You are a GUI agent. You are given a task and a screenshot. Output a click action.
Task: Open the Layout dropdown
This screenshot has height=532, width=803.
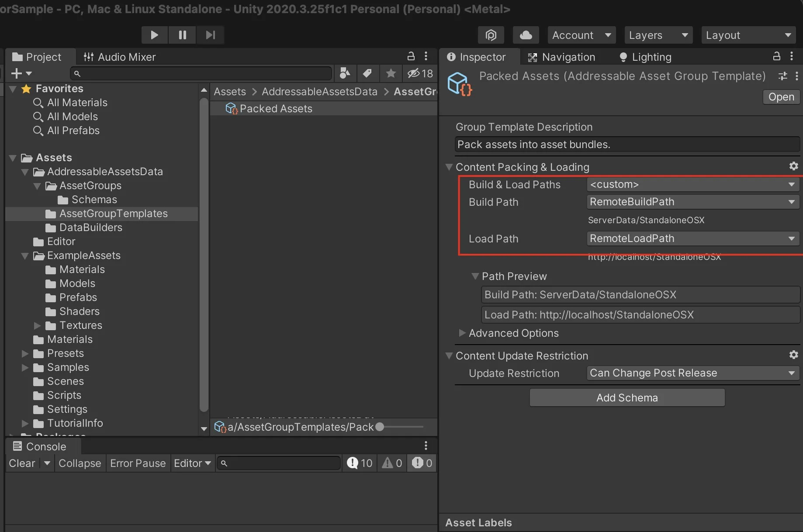click(x=749, y=35)
